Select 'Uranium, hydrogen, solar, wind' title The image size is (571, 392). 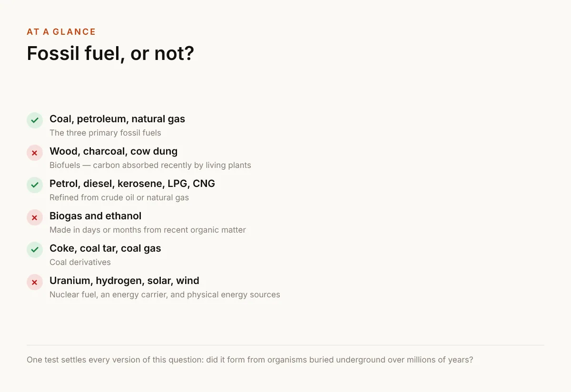click(124, 281)
